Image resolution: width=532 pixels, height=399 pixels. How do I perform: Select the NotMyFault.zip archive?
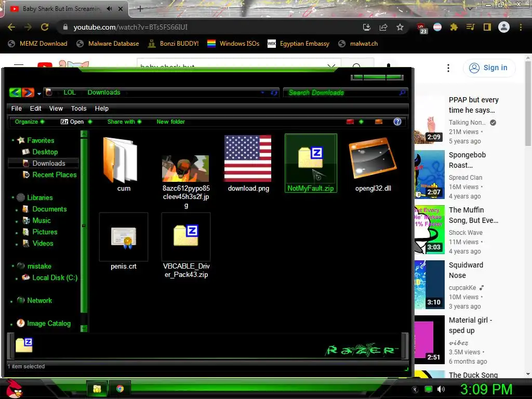click(x=311, y=163)
